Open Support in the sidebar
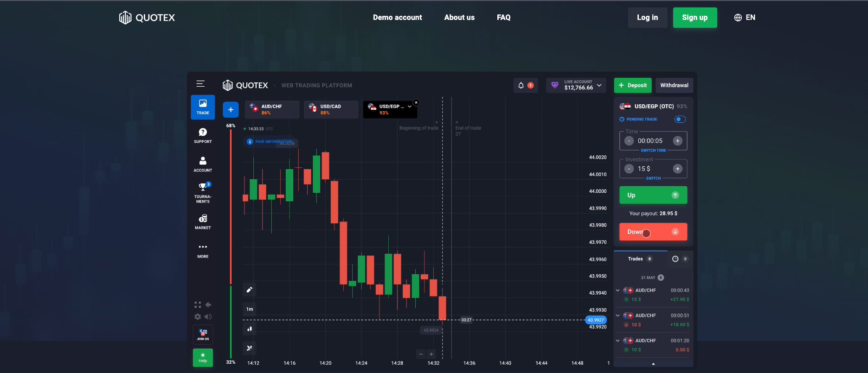 click(x=203, y=136)
